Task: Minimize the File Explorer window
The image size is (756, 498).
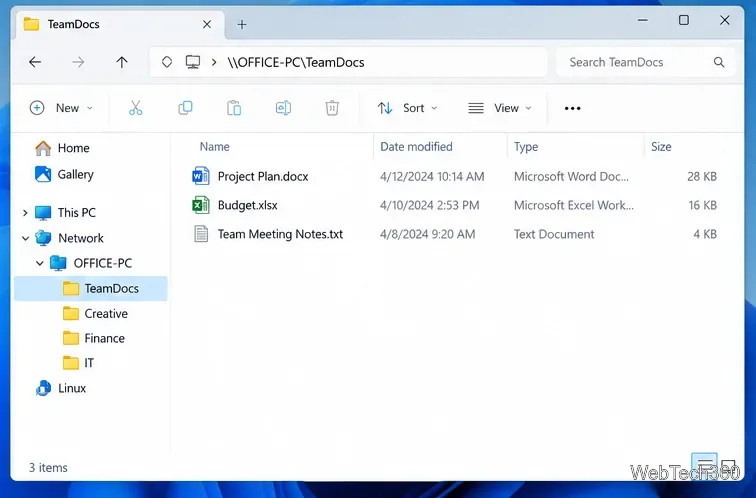Action: pyautogui.click(x=642, y=20)
